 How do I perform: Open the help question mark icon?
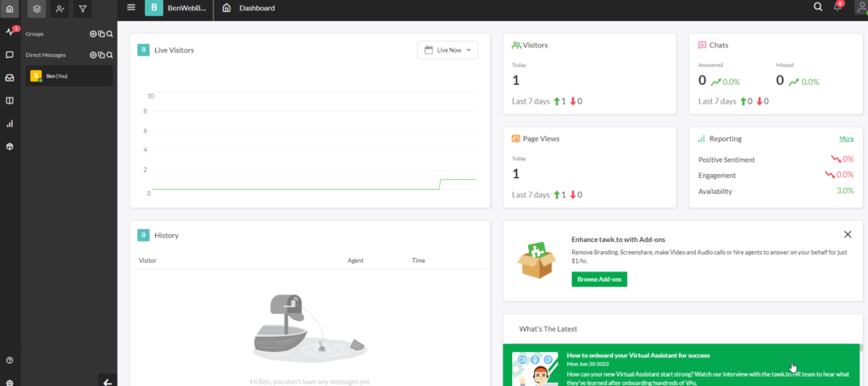tap(9, 360)
